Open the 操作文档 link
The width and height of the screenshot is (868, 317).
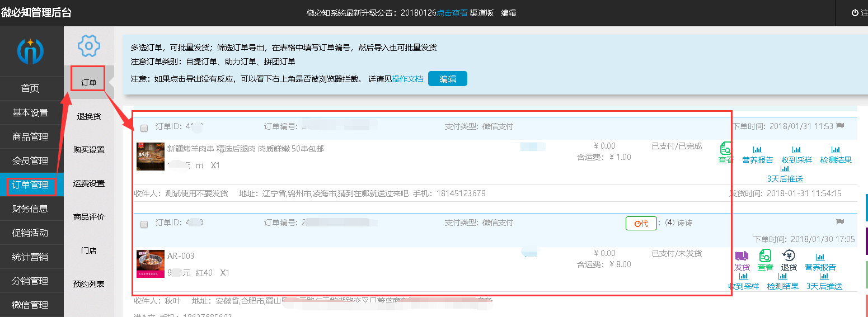pos(407,79)
